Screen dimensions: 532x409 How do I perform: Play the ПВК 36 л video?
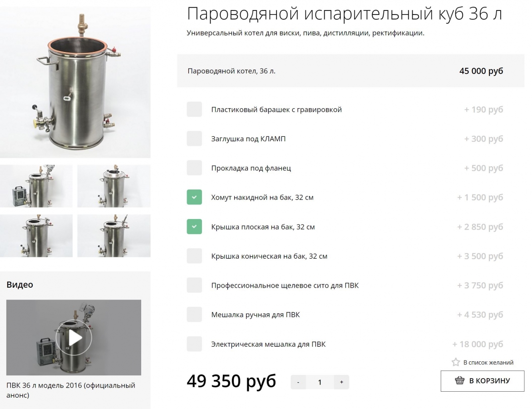pos(74,338)
